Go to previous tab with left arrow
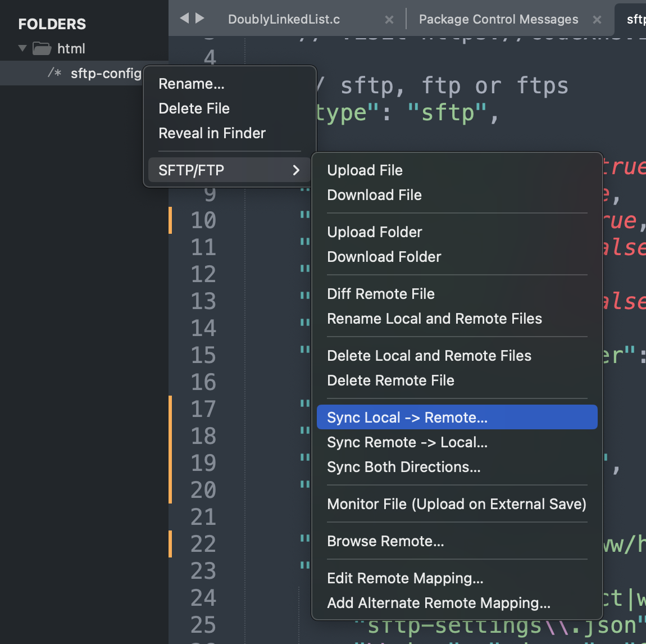646x644 pixels. [x=185, y=18]
